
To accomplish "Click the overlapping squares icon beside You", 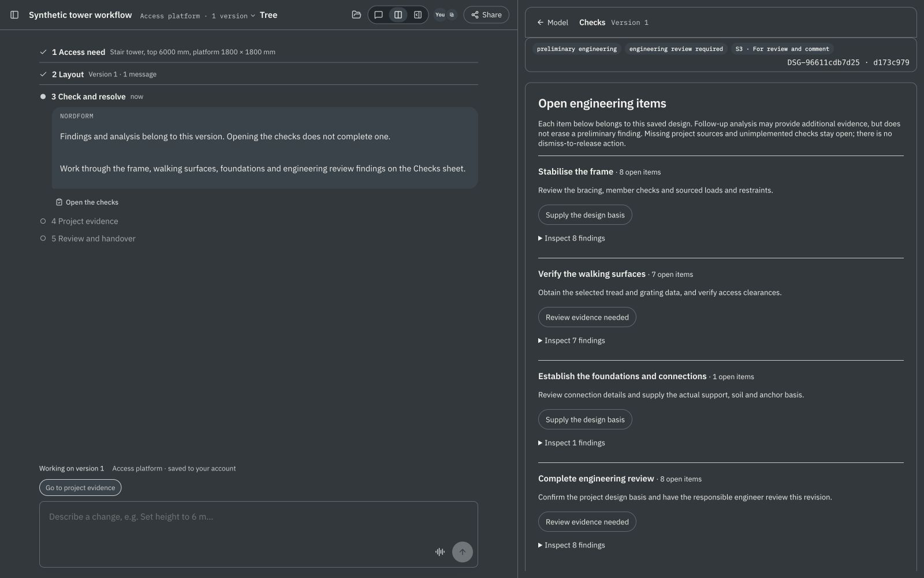I will 452,15.
